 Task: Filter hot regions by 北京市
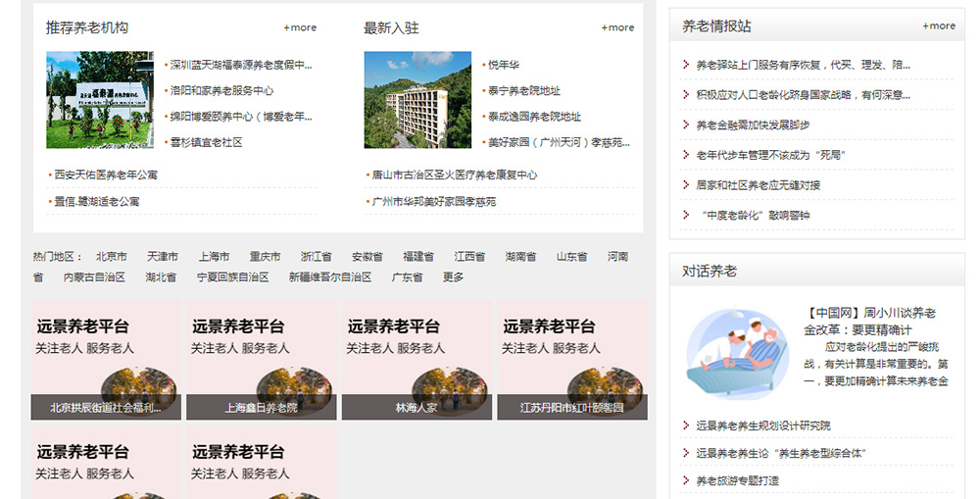click(x=112, y=257)
